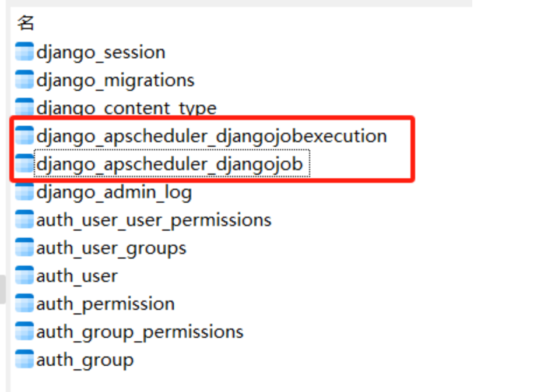Click the table icon beside auth_user_user_permissions
Viewport: 537px width, 392px height.
[24, 220]
